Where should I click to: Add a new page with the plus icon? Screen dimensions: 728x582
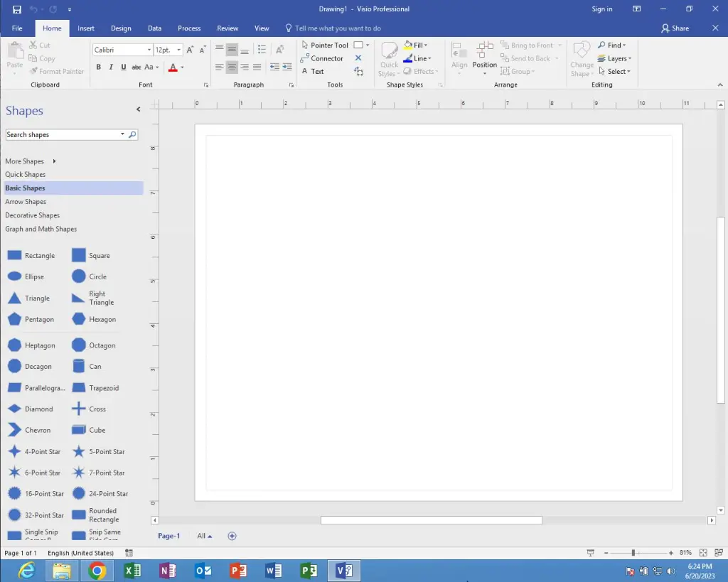(x=232, y=536)
